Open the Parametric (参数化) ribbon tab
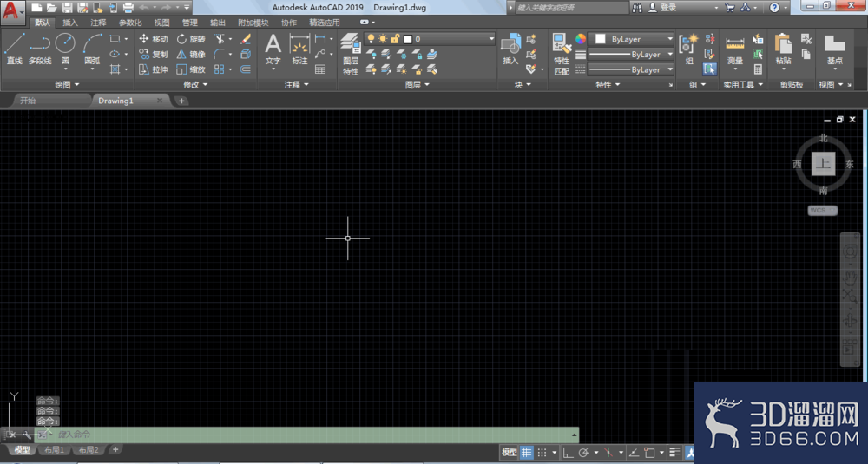This screenshot has width=868, height=464. tap(130, 23)
